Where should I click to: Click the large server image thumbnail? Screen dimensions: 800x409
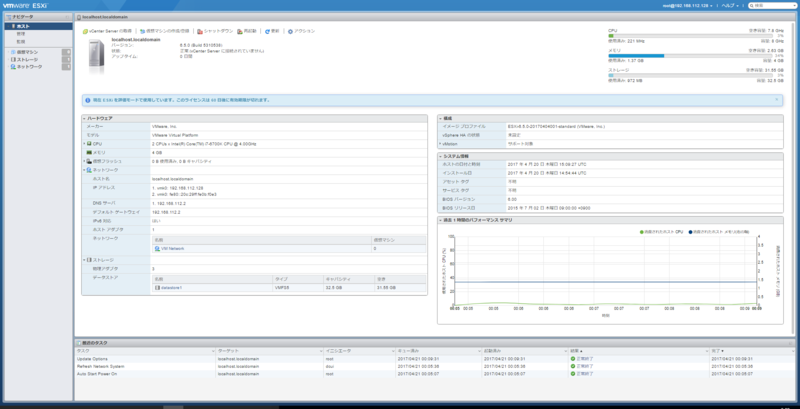pos(96,56)
